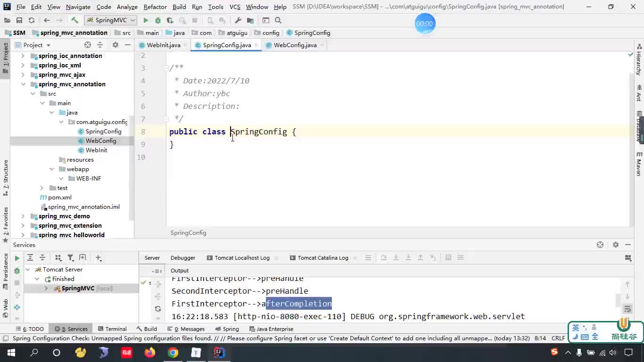Open the Build tool window button

pyautogui.click(x=147, y=329)
